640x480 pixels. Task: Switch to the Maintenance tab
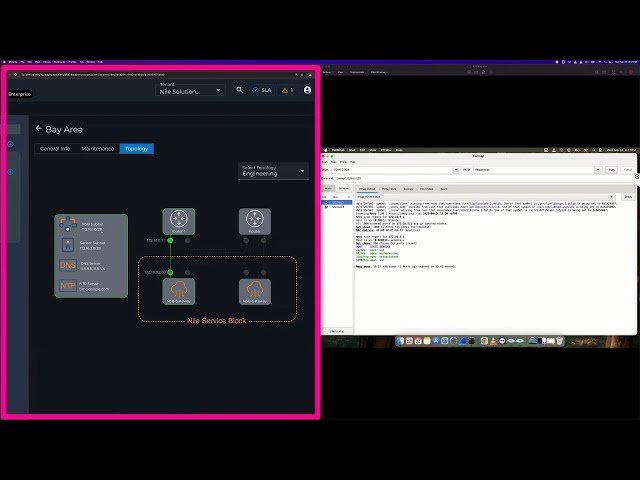pyautogui.click(x=98, y=149)
